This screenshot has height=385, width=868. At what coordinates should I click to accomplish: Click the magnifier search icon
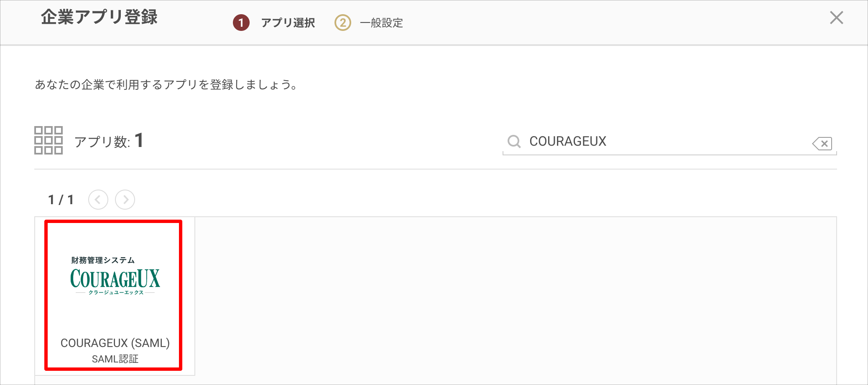[x=514, y=142]
